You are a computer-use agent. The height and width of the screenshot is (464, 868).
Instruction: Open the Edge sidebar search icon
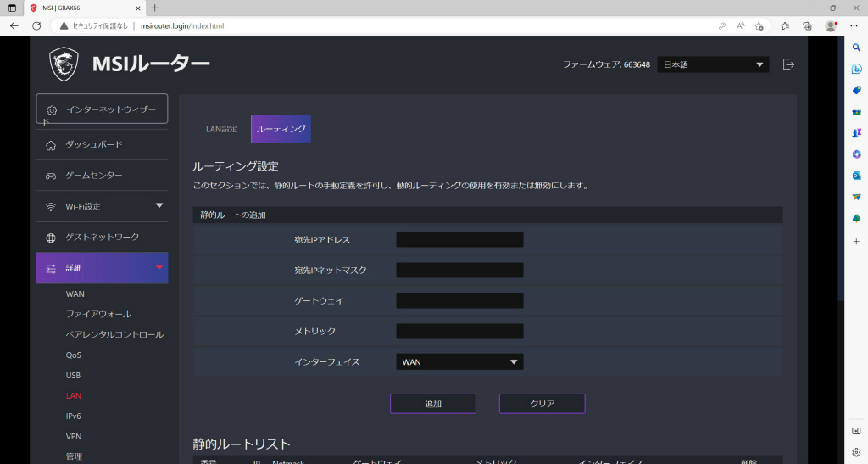[856, 48]
